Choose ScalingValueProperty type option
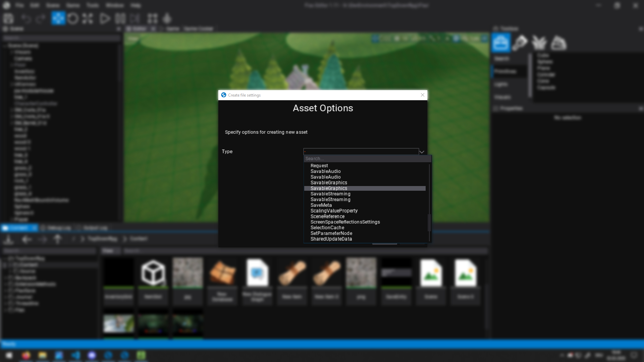644x362 pixels. click(334, 211)
